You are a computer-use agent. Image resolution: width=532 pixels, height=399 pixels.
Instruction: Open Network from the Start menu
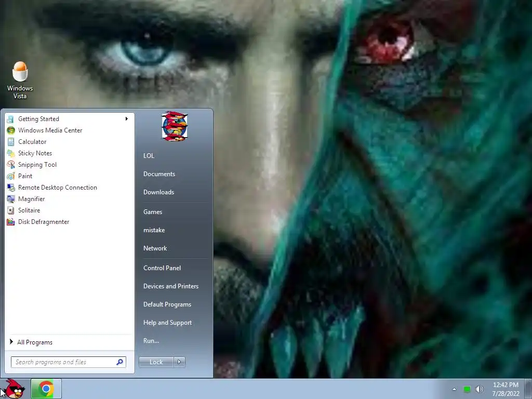click(155, 248)
